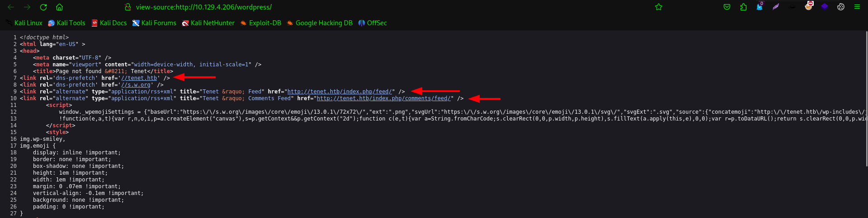
Task: Click the 'border: none !important;' line
Action: click(72, 159)
